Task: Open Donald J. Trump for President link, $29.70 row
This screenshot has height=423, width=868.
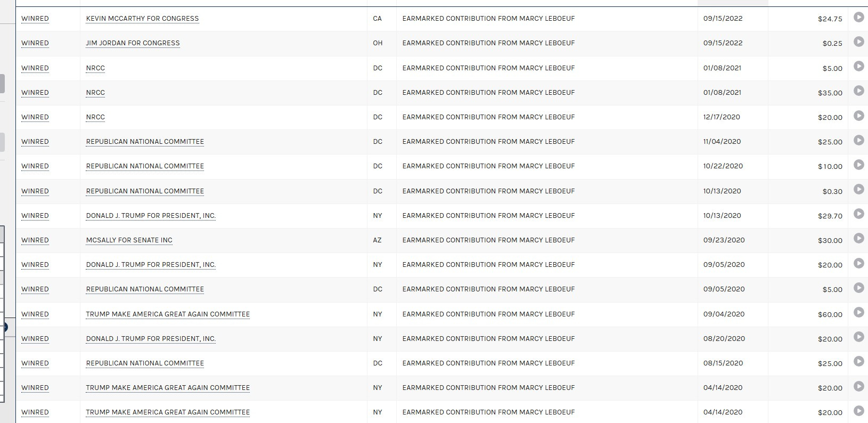Action: [x=151, y=216]
